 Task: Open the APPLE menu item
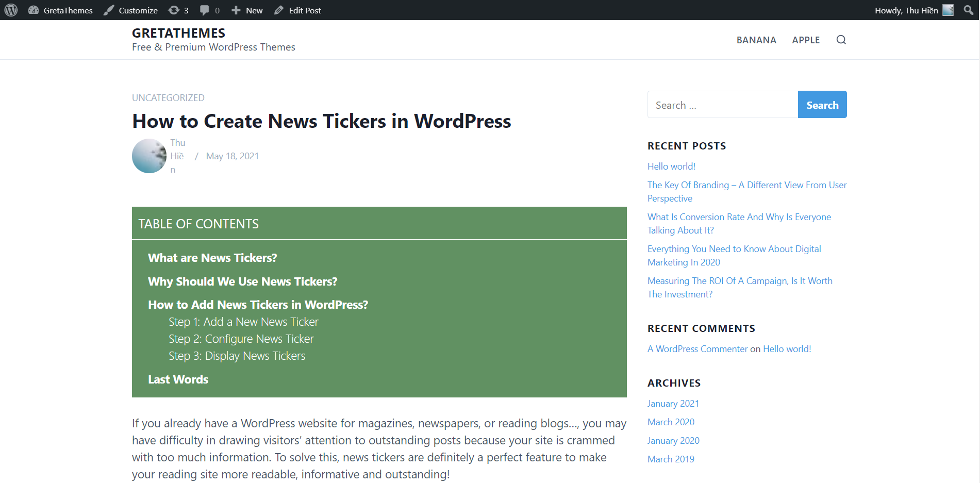coord(806,40)
